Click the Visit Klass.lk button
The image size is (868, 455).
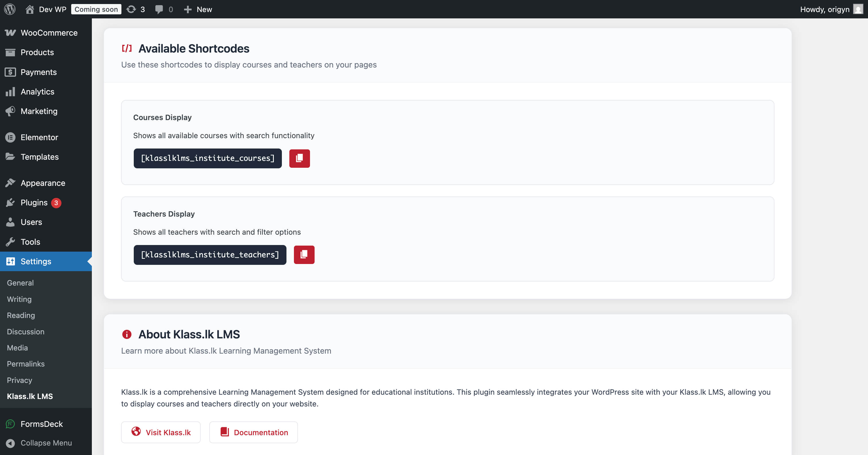tap(161, 432)
